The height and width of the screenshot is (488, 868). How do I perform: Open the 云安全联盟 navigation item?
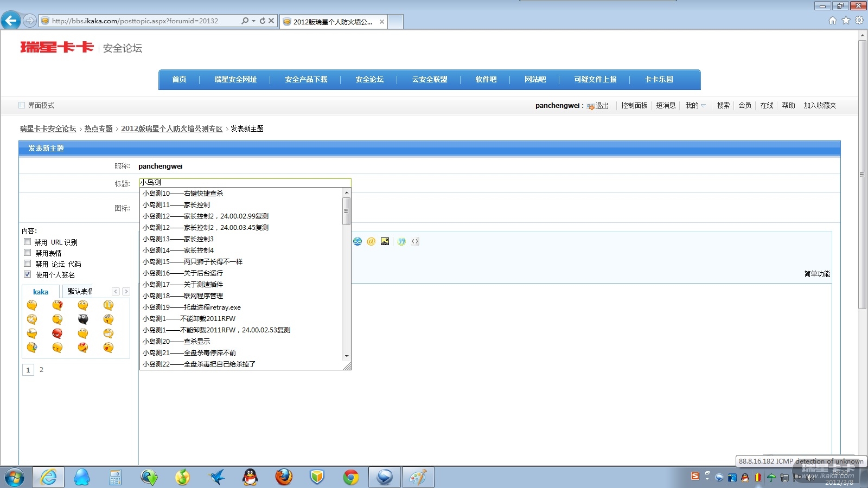[430, 79]
